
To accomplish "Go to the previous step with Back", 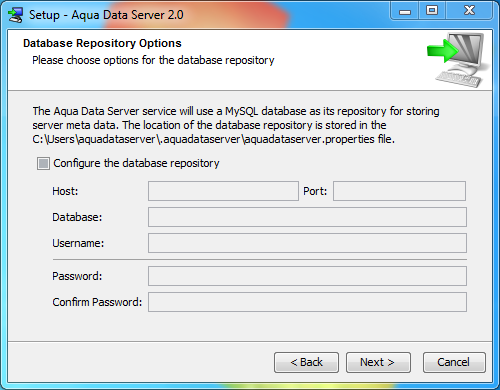I will point(306,362).
